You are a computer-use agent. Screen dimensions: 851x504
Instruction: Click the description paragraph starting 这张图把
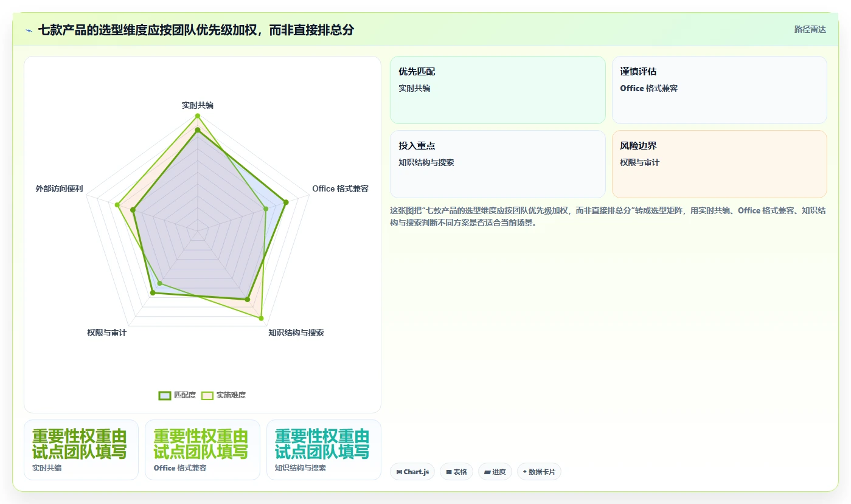coord(608,216)
